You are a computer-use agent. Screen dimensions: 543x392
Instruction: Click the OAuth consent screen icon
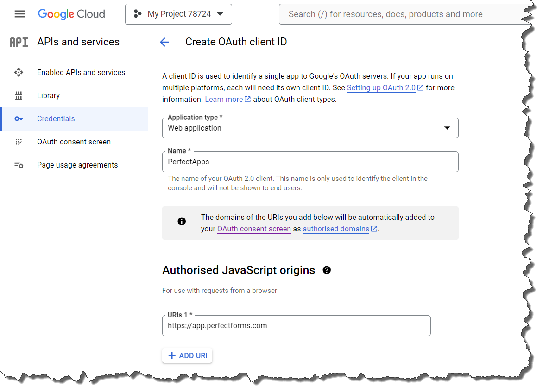click(19, 142)
